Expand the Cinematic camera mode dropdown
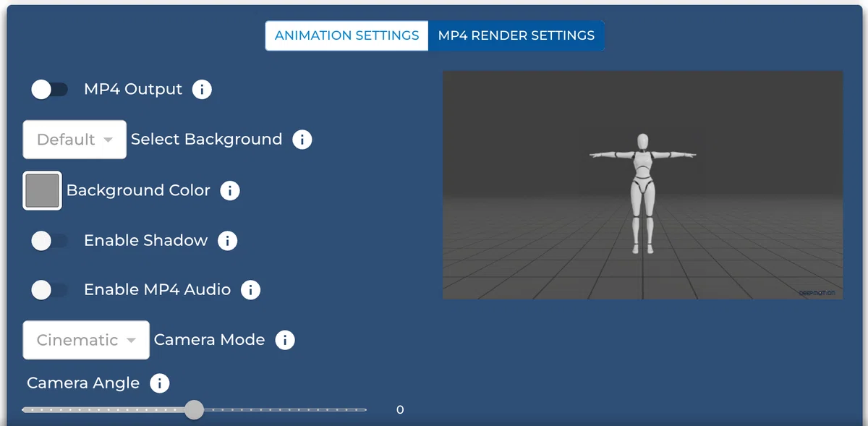868x426 pixels. coord(86,340)
